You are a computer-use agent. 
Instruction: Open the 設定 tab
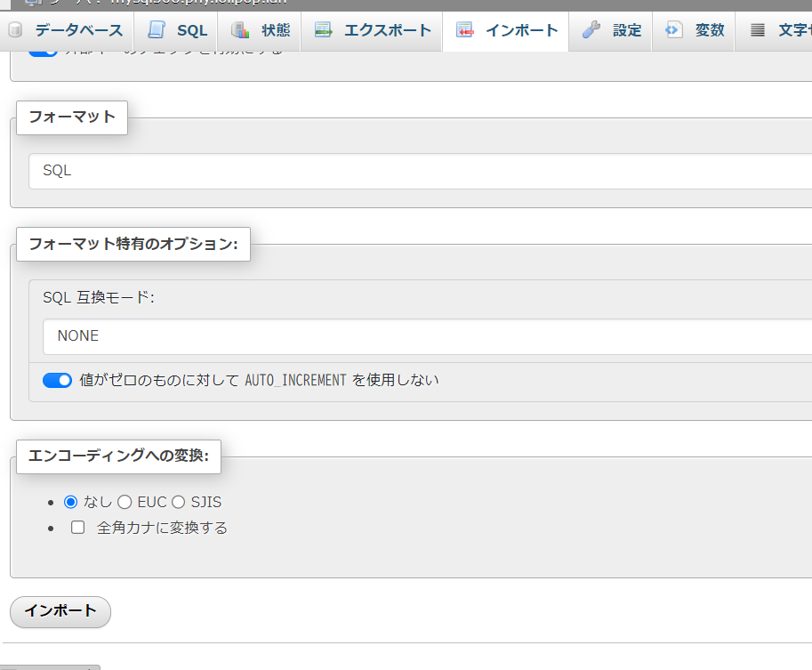626,31
